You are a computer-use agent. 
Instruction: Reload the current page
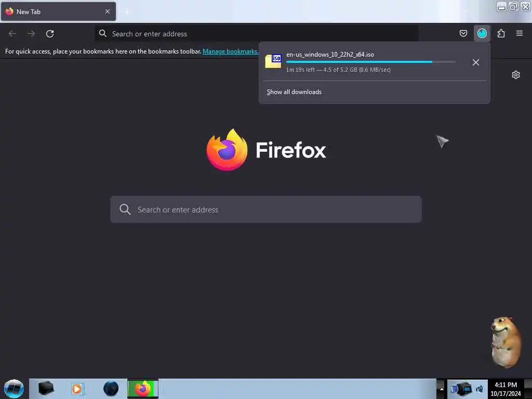(x=50, y=34)
